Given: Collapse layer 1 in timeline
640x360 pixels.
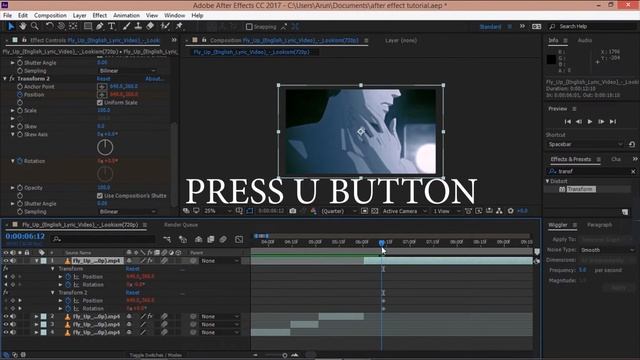Looking at the screenshot, I should pos(36,261).
